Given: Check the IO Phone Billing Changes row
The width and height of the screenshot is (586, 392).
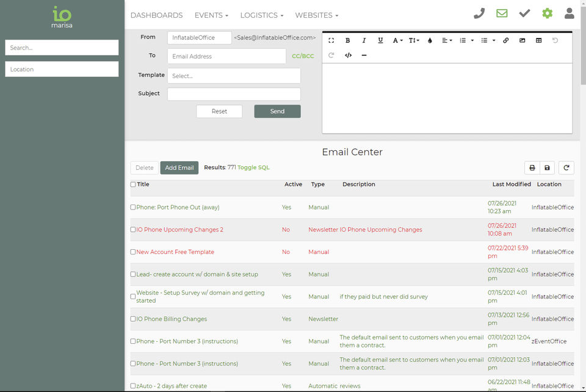Looking at the screenshot, I should [x=133, y=319].
